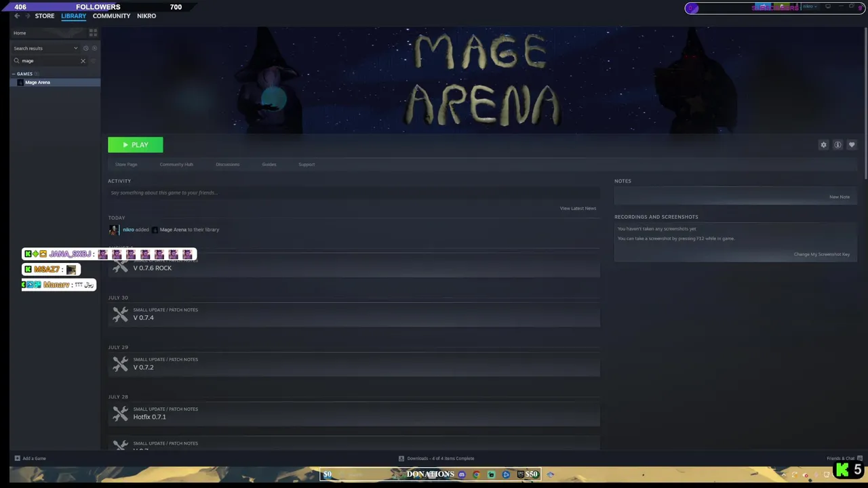Click the Chrome taskbar icon
This screenshot has height=488, width=868.
476,474
